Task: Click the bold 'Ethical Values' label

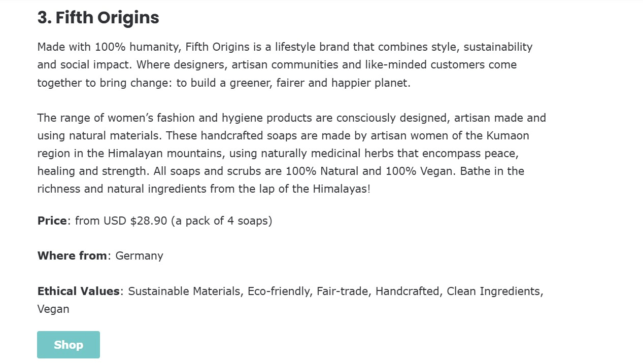Action: (x=79, y=292)
